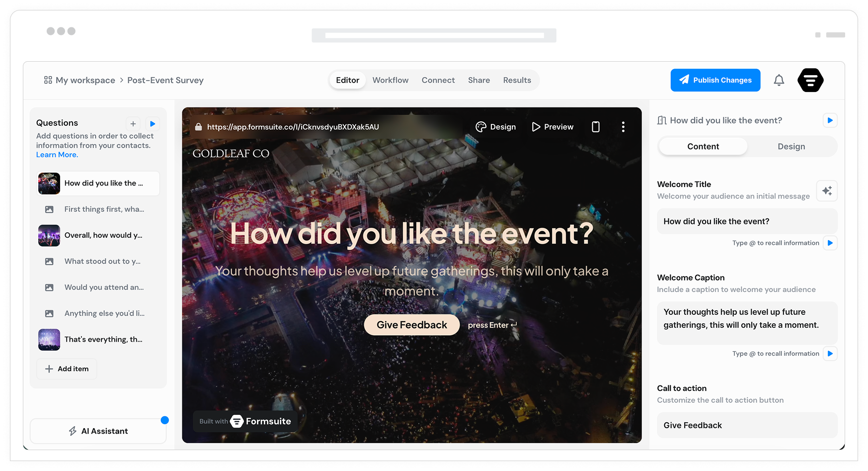Viewport: 868px width, 471px height.
Task: Switch to the Workflow tab
Action: [x=390, y=80]
